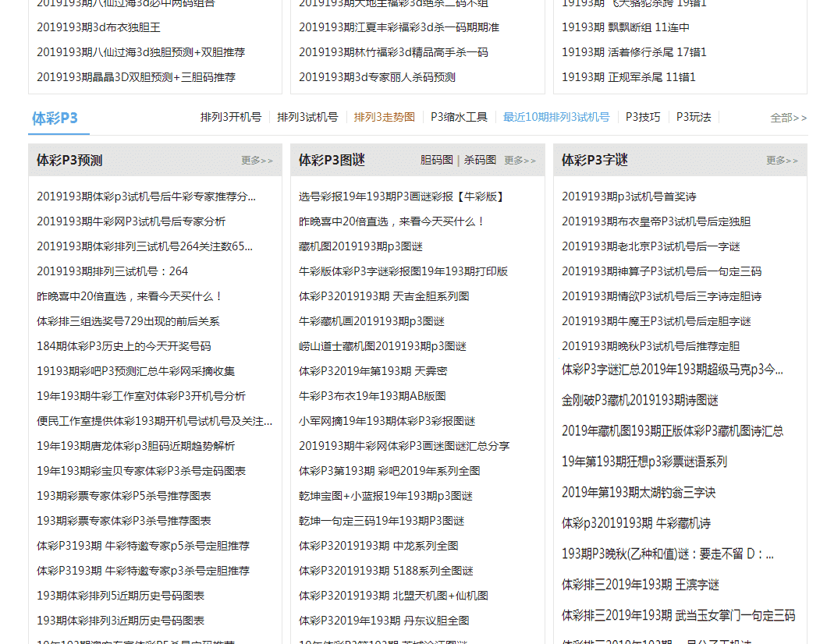Open the P3缩水工具 link
The image size is (827, 644).
click(x=459, y=117)
